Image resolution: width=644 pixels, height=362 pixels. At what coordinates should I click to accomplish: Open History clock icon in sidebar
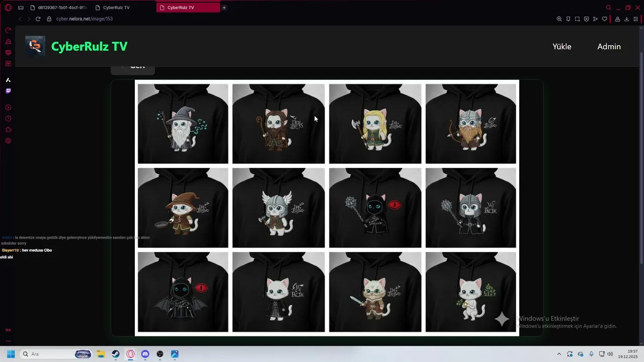[8, 119]
